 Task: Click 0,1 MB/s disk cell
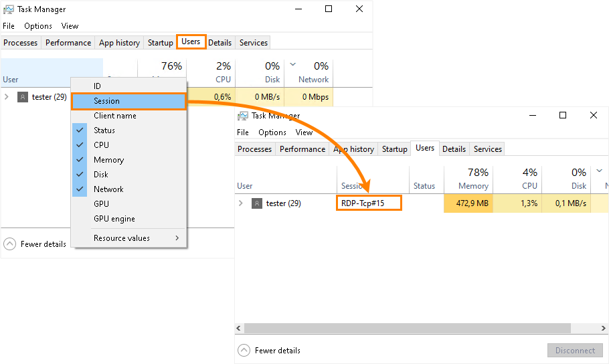[x=566, y=203]
